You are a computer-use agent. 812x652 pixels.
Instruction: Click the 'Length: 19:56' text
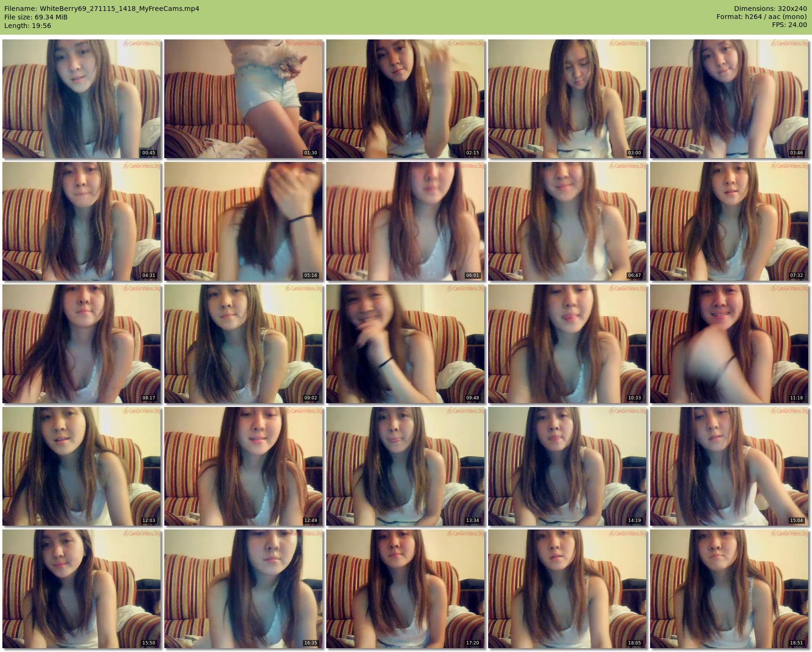click(x=28, y=26)
